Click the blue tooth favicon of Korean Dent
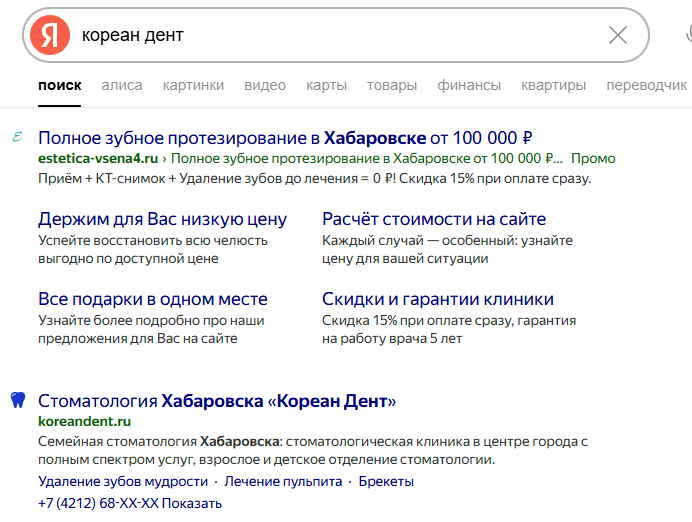This screenshot has height=522, width=692. [16, 401]
